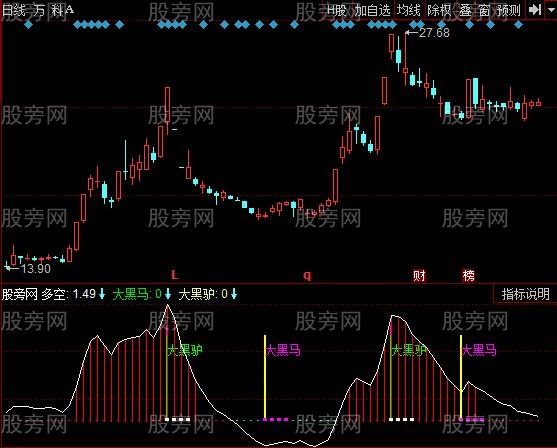Click the 财 info marker
The width and height of the screenshot is (557, 448).
[419, 275]
